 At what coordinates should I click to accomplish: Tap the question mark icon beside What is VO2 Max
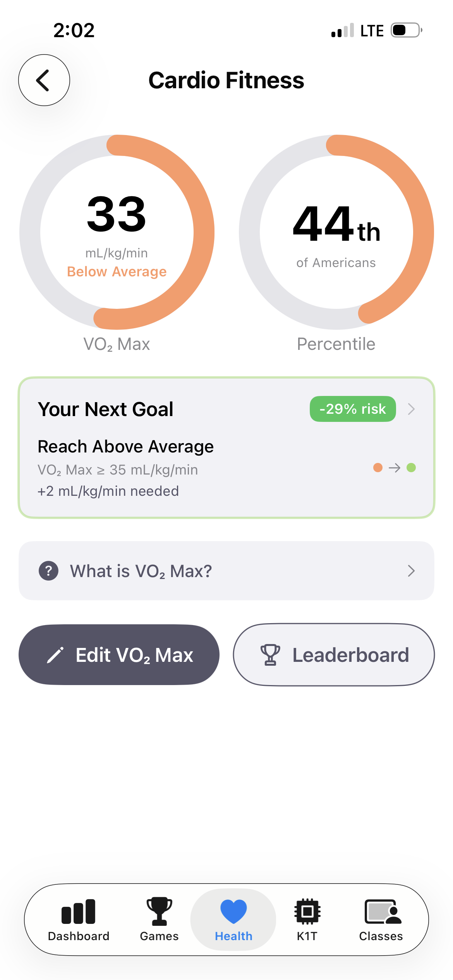tap(48, 571)
